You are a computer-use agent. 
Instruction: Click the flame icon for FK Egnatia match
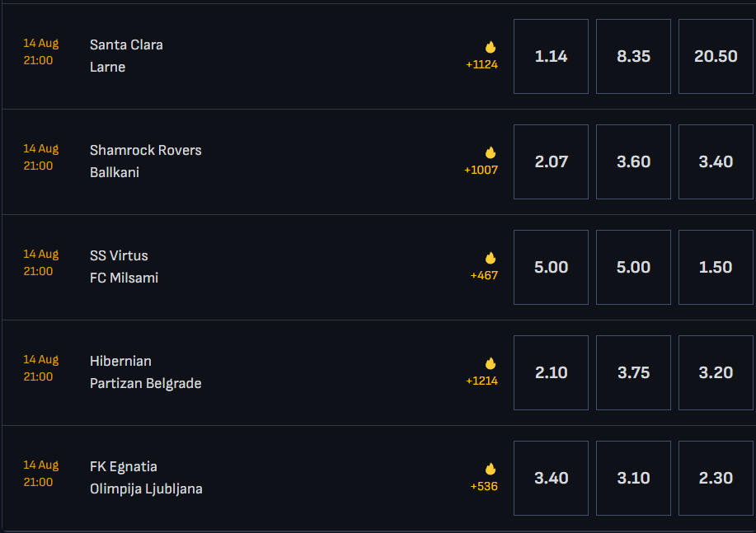(x=491, y=469)
